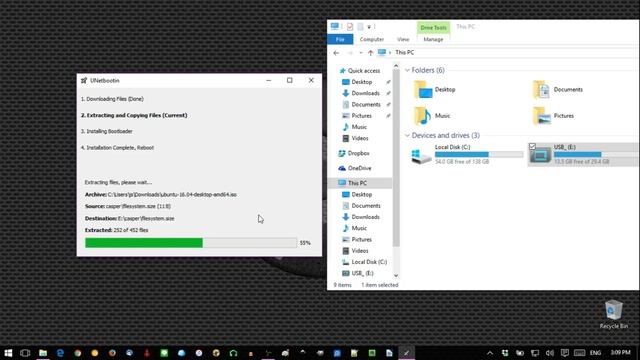Click Videos under Quick access
This screenshot has width=640, height=360.
click(355, 138)
